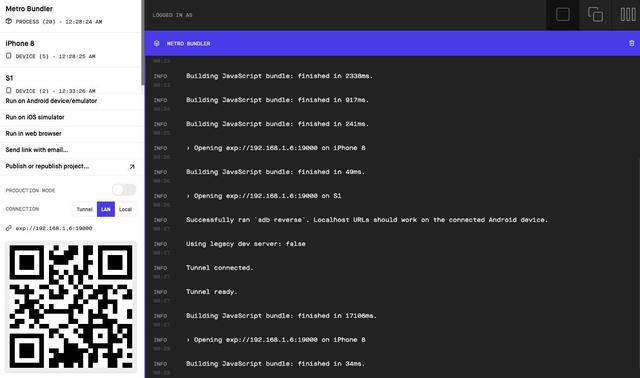This screenshot has width=640, height=378.
Task: Click the log line 'Opening exp://... on S1'
Action: coord(264,196)
